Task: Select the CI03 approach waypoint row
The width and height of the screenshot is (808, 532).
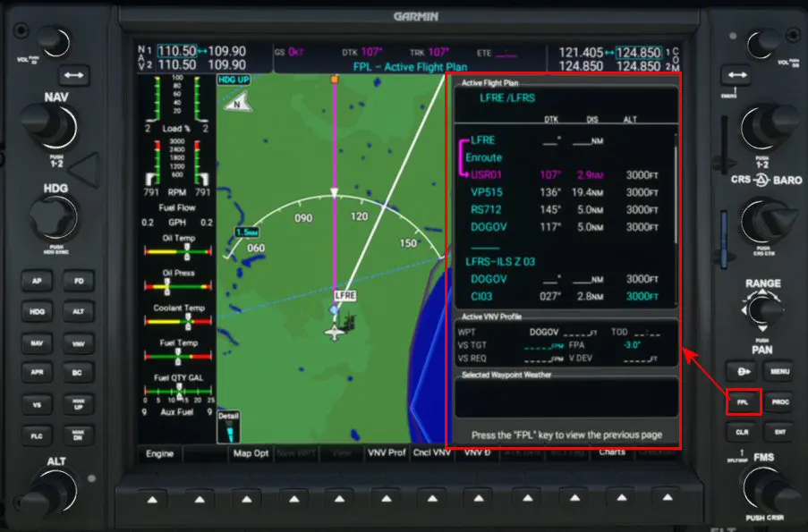Action: coord(566,297)
